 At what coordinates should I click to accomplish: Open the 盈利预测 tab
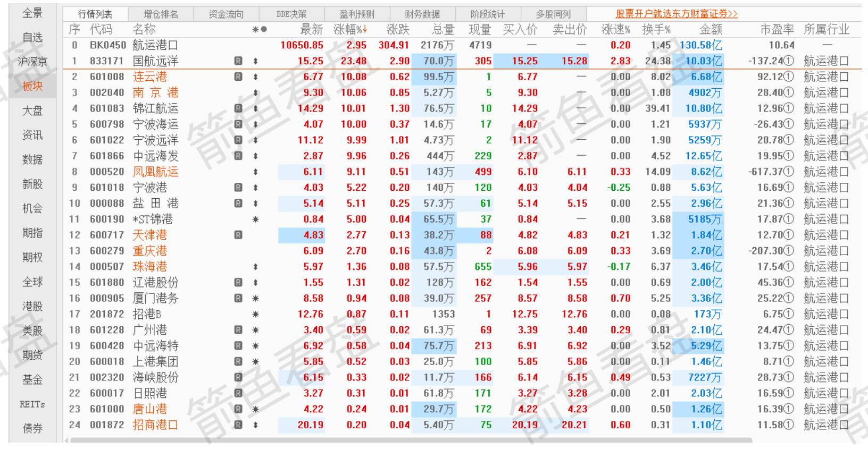coord(357,14)
